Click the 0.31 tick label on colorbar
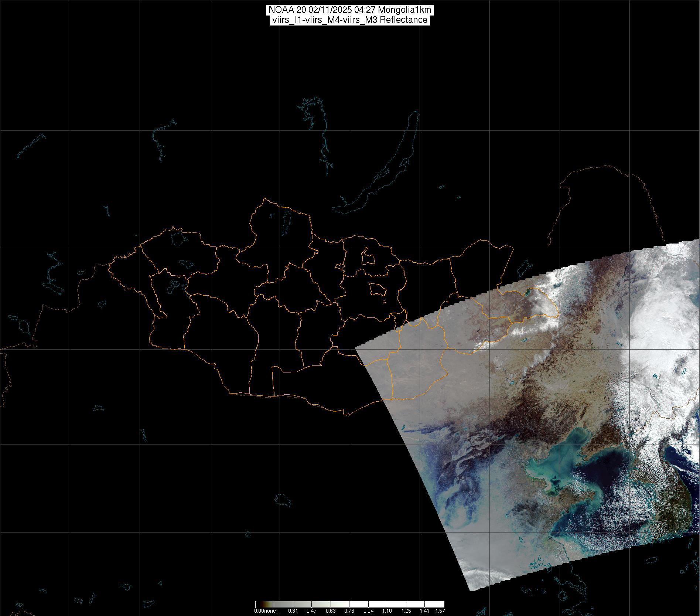Viewport: 700px width, 616px height. tap(293, 611)
